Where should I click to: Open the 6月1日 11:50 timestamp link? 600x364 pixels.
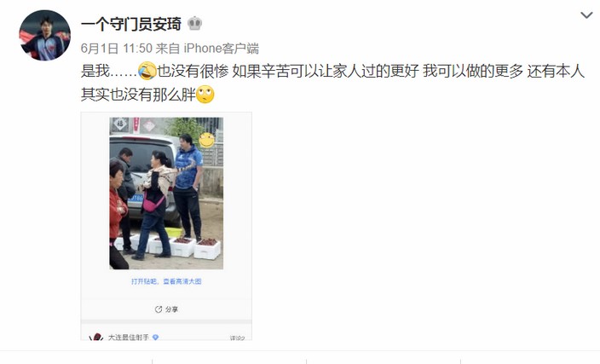coord(117,49)
